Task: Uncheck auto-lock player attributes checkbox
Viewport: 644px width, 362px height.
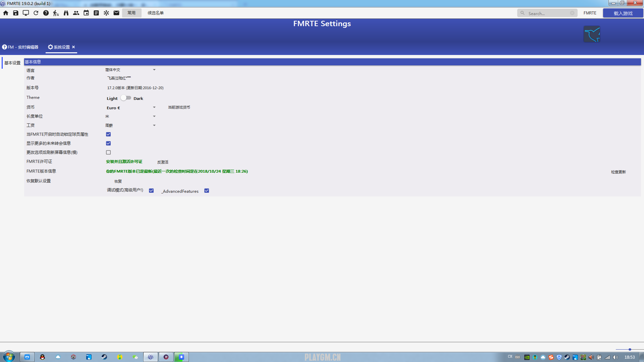Action: pyautogui.click(x=108, y=134)
